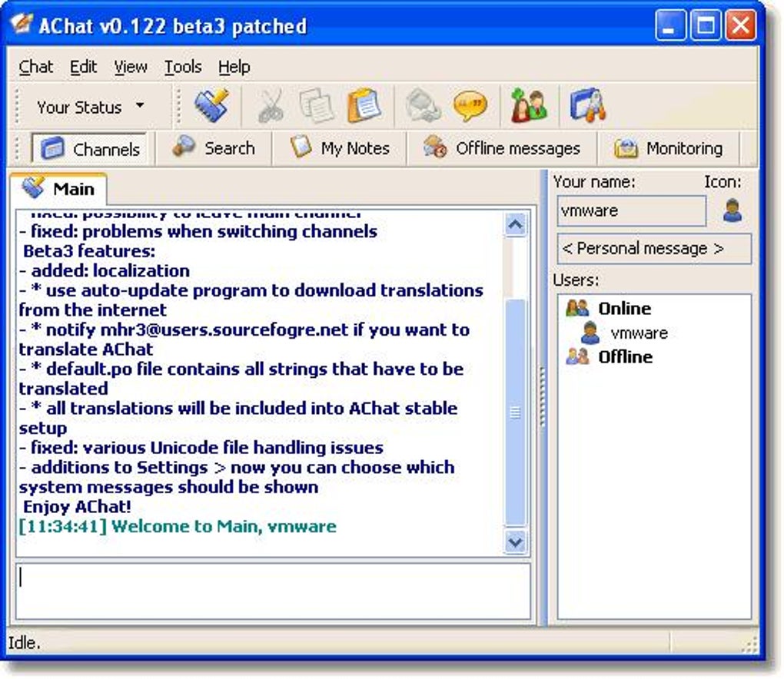The width and height of the screenshot is (784, 679).
Task: Click into the chat message input box
Action: click(273, 591)
